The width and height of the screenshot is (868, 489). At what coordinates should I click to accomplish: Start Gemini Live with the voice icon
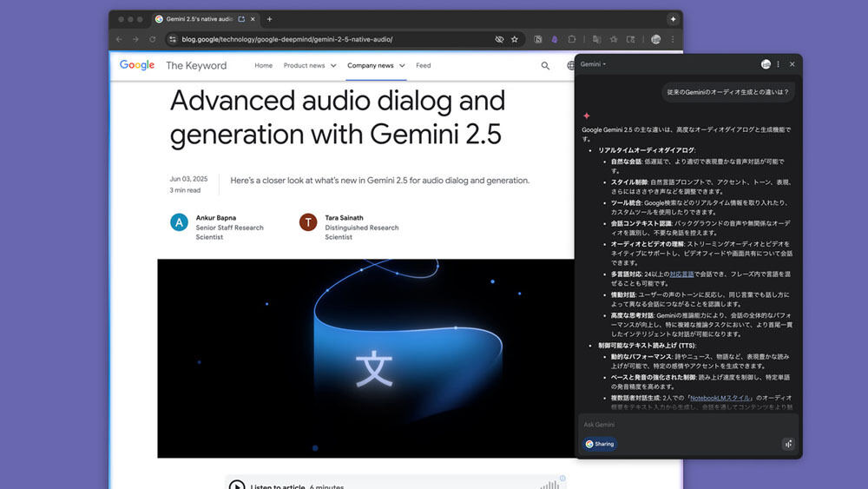[x=788, y=444]
